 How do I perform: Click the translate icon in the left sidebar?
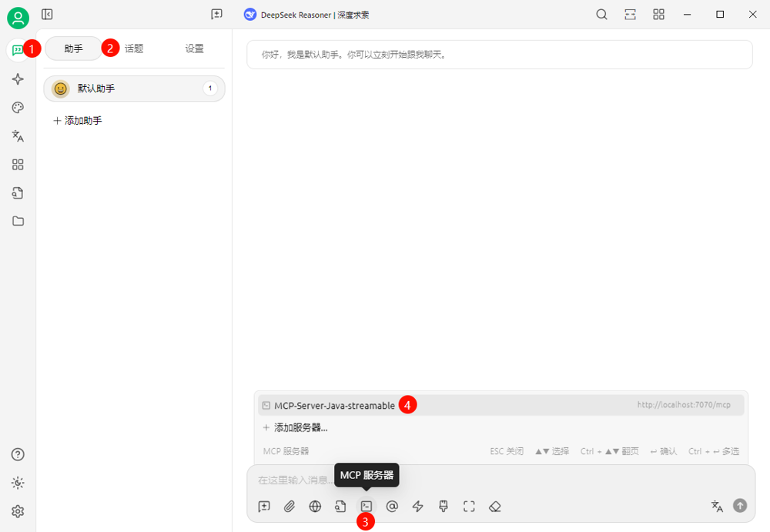coord(18,136)
